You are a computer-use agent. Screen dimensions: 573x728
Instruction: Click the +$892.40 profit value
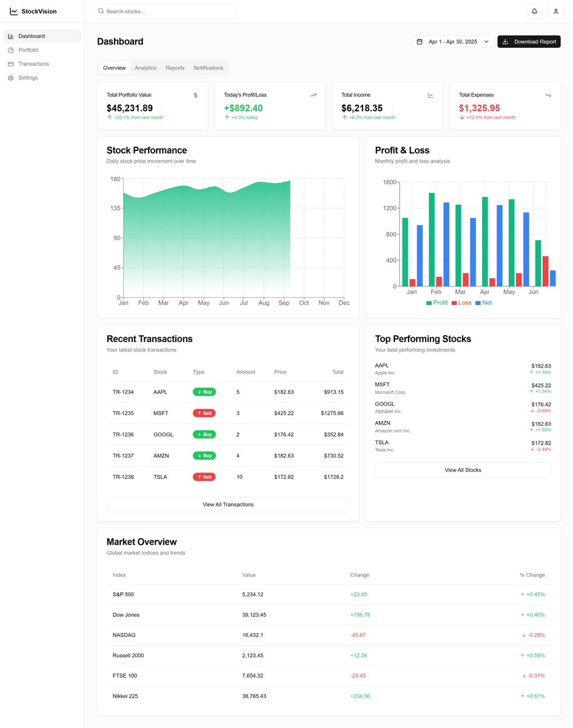243,108
